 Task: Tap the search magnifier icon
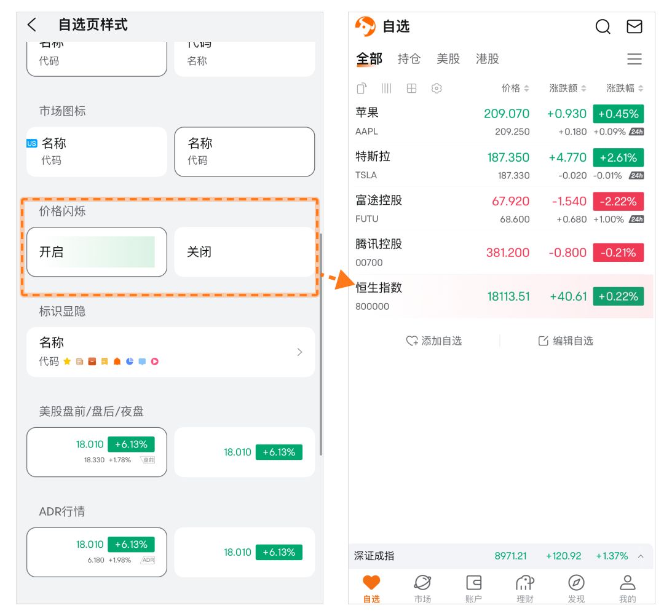pos(603,26)
